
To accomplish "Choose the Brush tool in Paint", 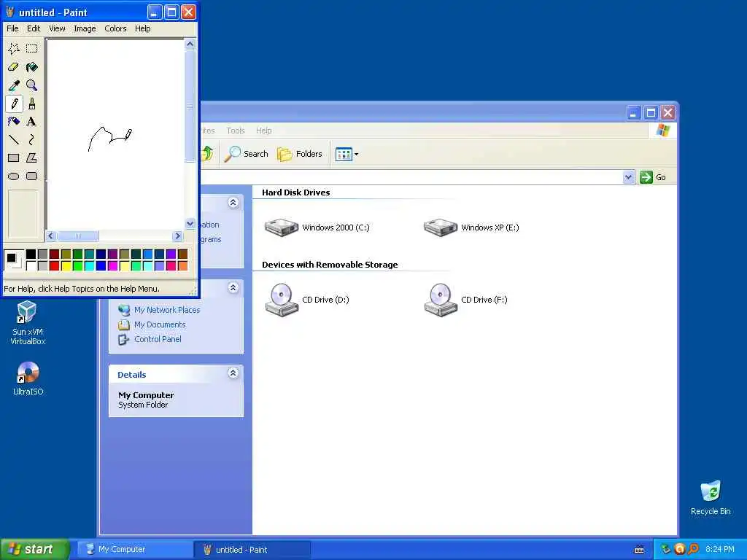I will tap(32, 104).
